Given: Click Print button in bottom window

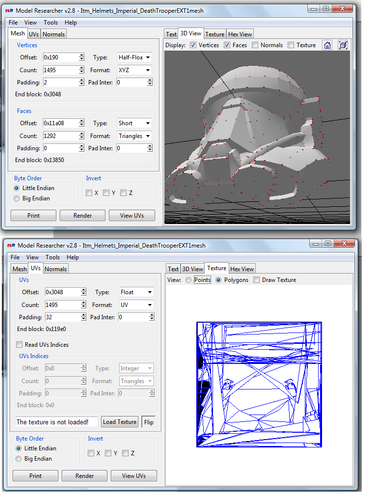Looking at the screenshot, I should click(x=35, y=476).
